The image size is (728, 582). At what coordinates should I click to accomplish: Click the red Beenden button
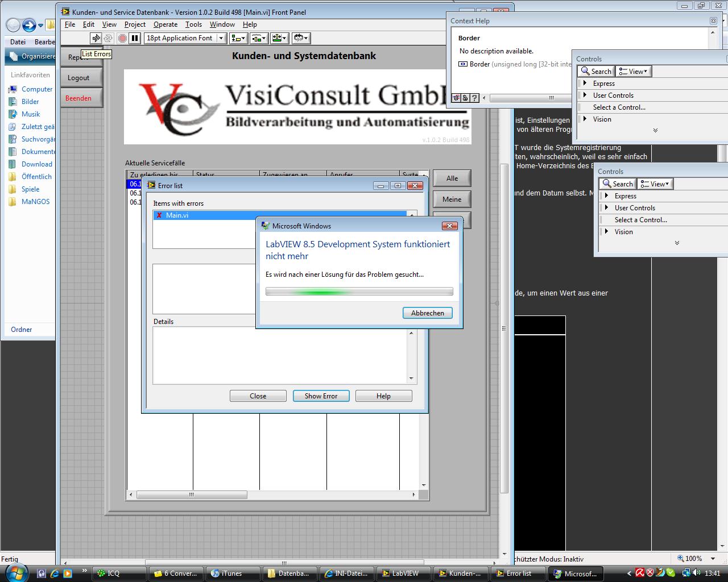[x=81, y=98]
